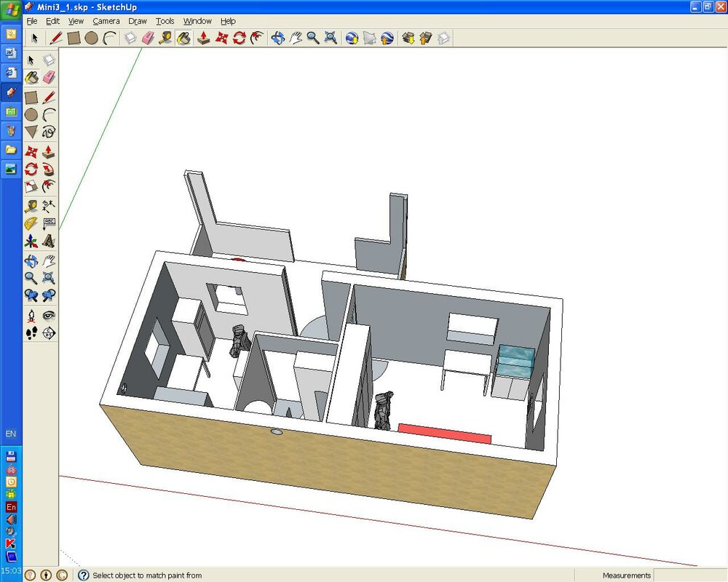Select the Polygon tool in left toolbar
The image size is (728, 582).
point(31,132)
